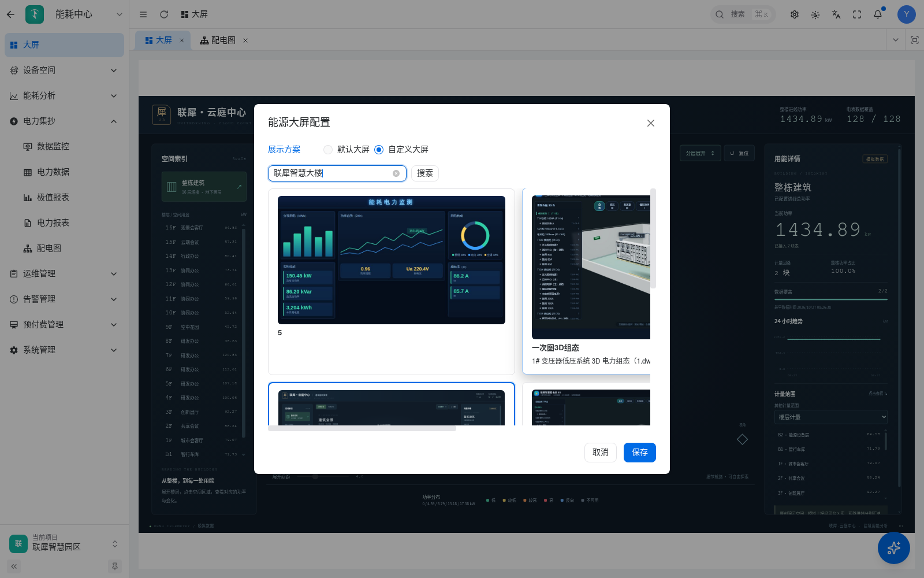
Task: Click the fullscreen icon in the top bar
Action: coord(857,14)
